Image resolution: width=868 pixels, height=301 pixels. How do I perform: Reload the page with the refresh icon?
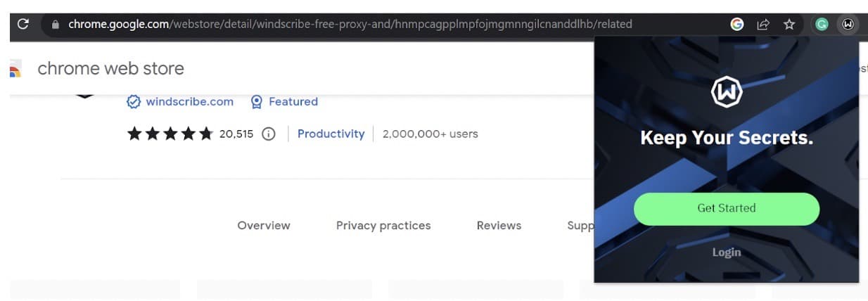coord(23,24)
